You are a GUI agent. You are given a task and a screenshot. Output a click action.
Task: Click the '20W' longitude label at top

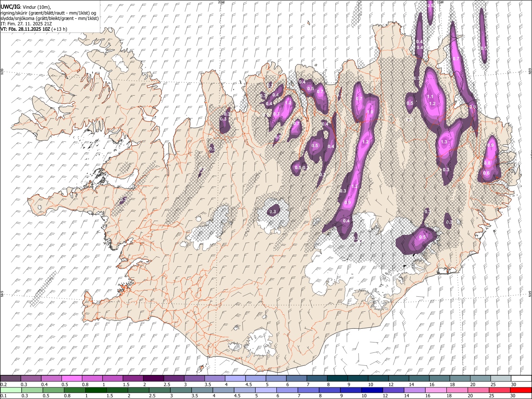(221, 2)
